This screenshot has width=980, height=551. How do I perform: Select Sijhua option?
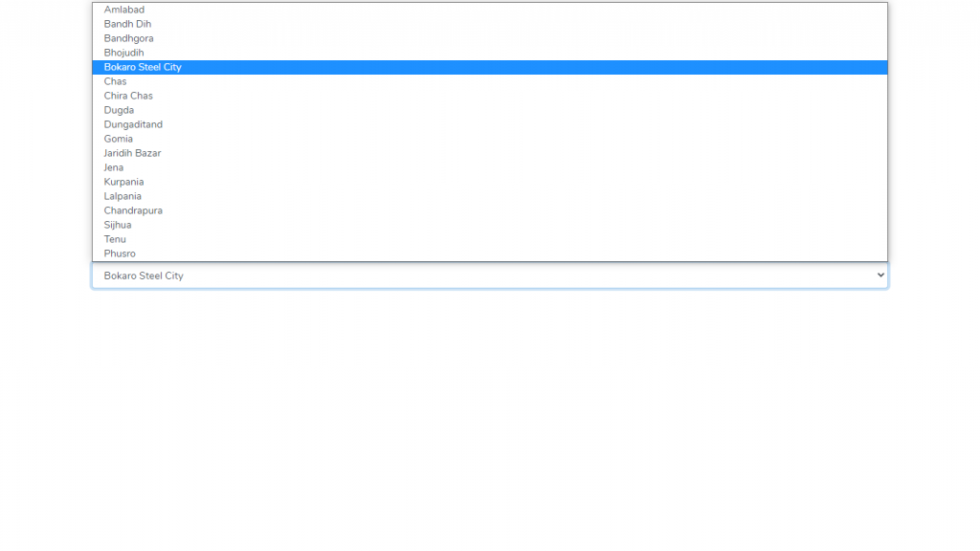pyautogui.click(x=118, y=225)
